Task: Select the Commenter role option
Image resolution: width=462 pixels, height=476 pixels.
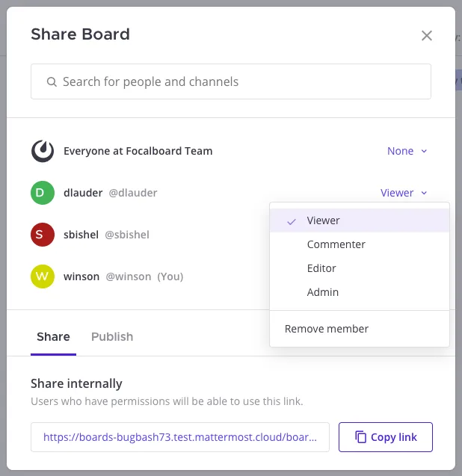Action: click(360, 244)
